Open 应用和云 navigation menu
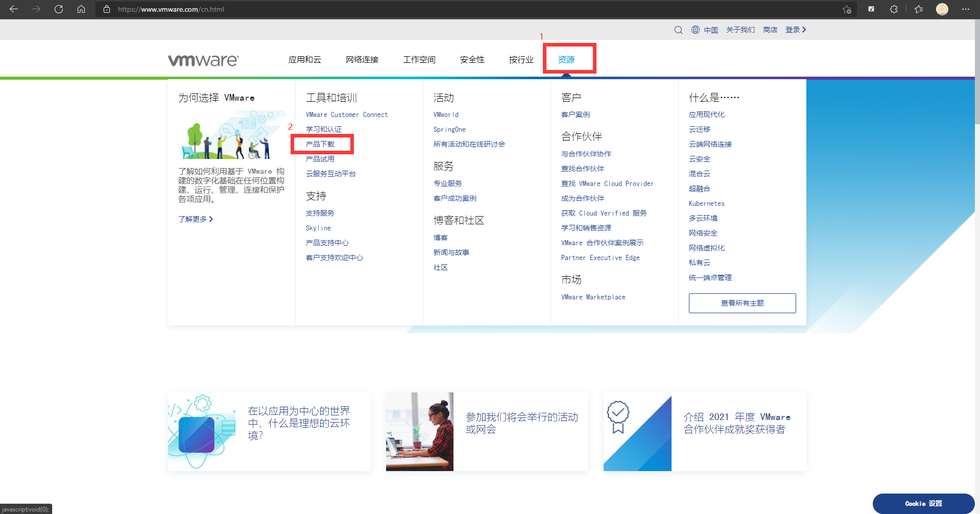 (x=305, y=60)
